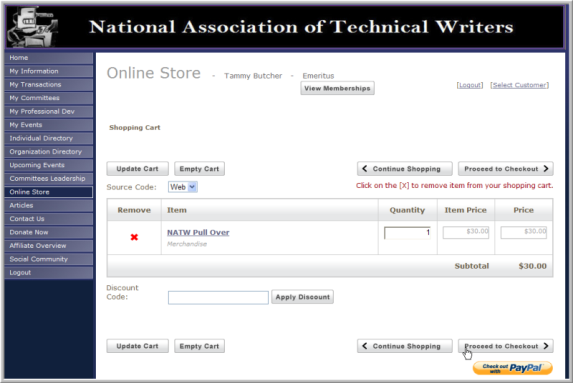Click the Logout link near Select Customer
Image resolution: width=573 pixels, height=383 pixels.
click(x=470, y=85)
